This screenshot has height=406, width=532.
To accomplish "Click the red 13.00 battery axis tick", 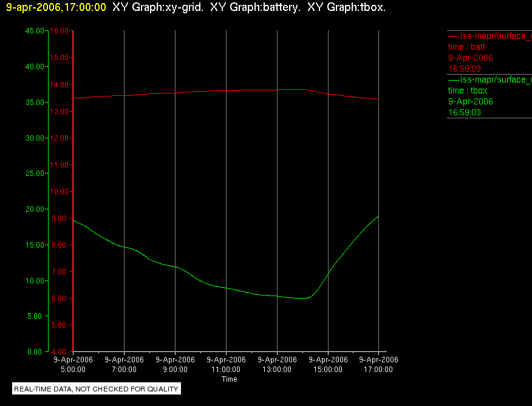I will tap(60, 112).
